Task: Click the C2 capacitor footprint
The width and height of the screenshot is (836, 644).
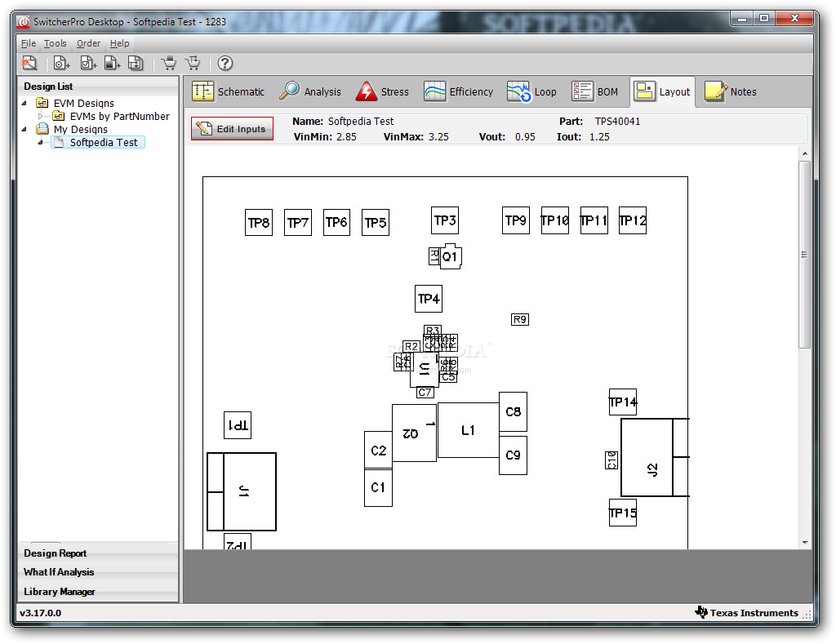Action: [x=378, y=451]
